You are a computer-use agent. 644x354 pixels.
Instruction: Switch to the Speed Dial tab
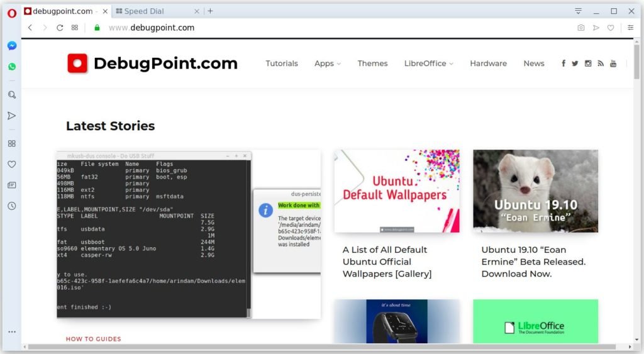[157, 11]
